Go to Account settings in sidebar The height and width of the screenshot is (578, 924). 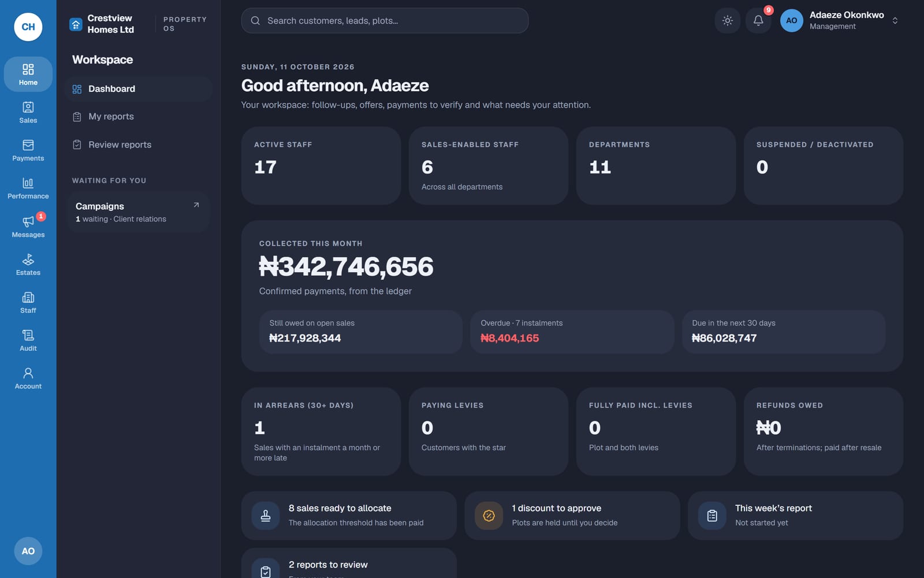pyautogui.click(x=28, y=379)
